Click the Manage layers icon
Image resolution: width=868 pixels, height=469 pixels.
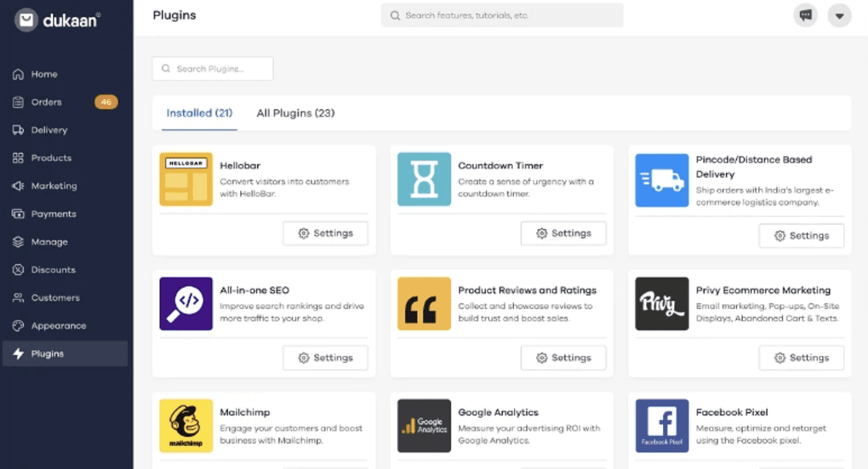18,242
